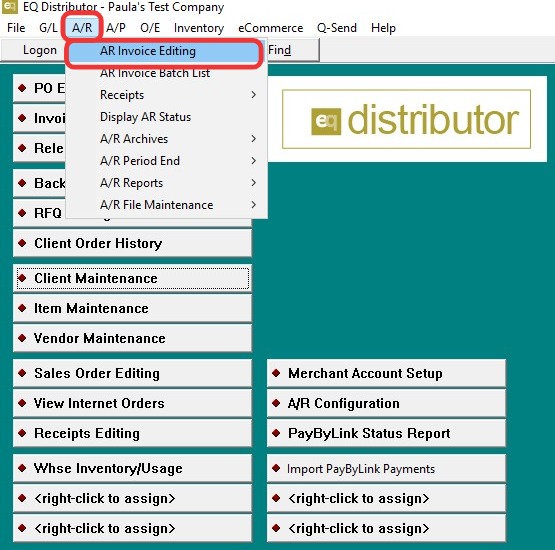Click diamond bullet beside Item Maintenance

pyautogui.click(x=22, y=308)
